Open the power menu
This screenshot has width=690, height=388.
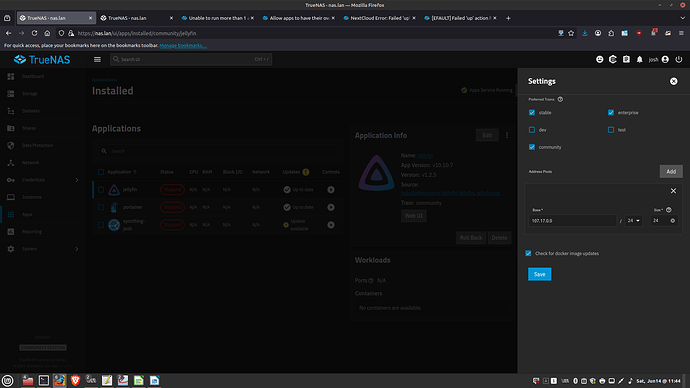[x=679, y=59]
